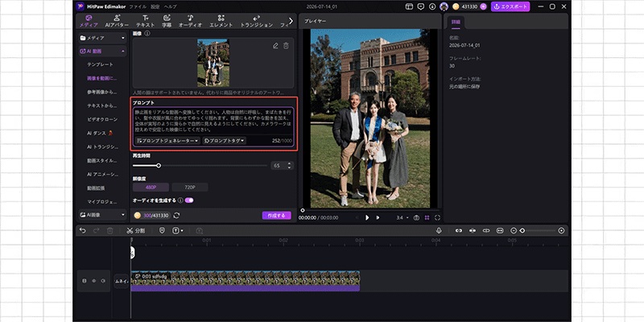Screen dimensions: 644x322
Task: Mute the track using the speaker icon
Action: 103,281
